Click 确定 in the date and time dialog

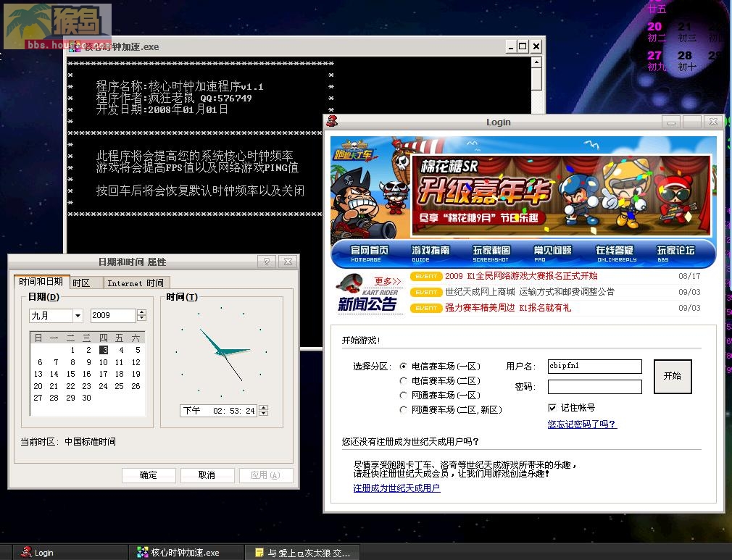[149, 475]
